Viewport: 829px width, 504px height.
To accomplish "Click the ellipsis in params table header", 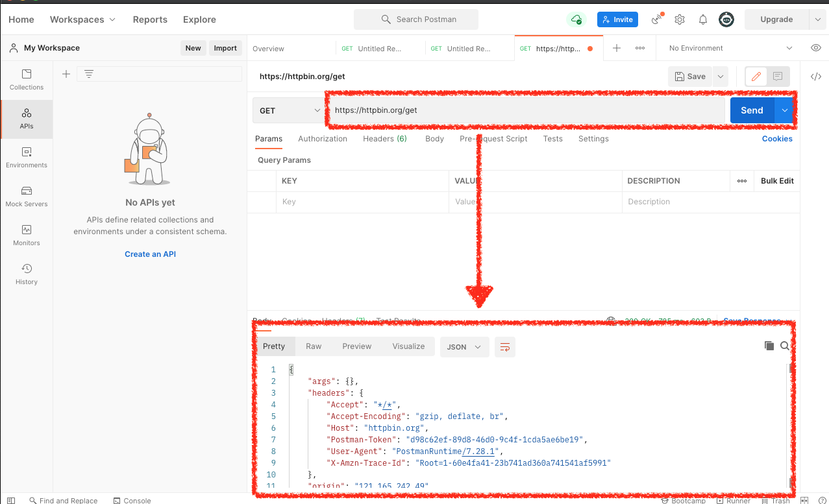I will pos(742,181).
